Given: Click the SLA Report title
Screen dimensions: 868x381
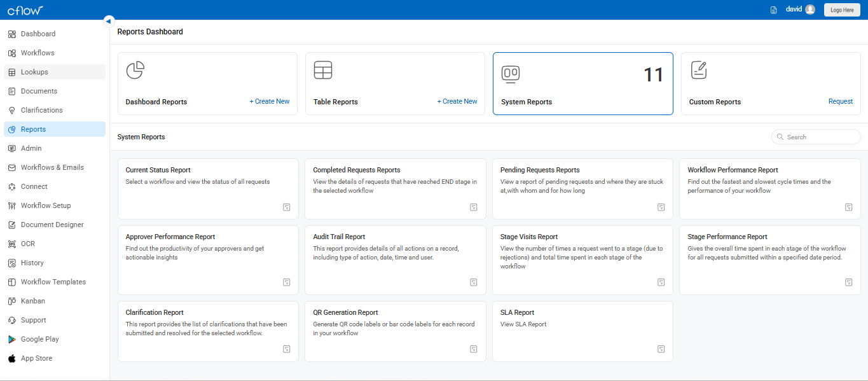Looking at the screenshot, I should coord(518,312).
